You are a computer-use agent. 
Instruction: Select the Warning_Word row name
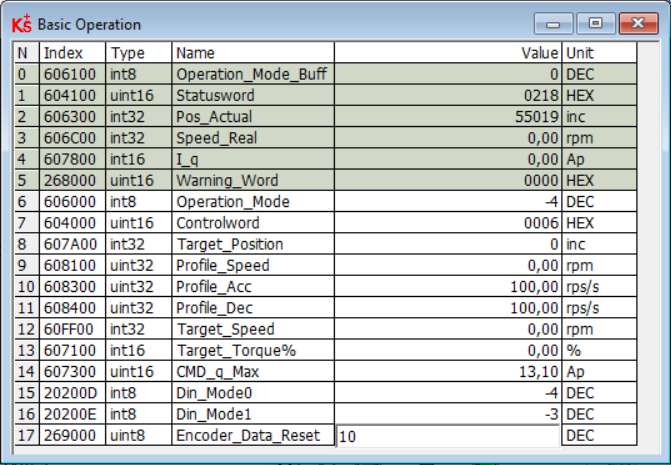253,181
